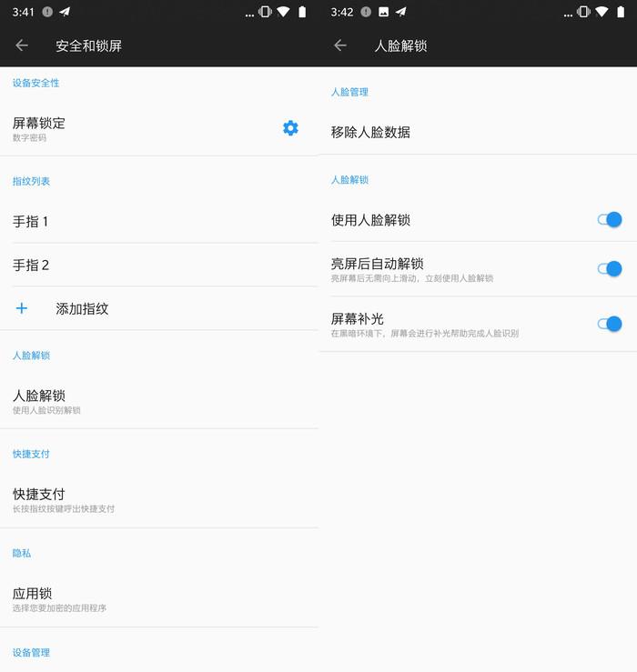Image resolution: width=637 pixels, height=672 pixels.
Task: Tap 设备管理 section header
Action: pos(31,652)
